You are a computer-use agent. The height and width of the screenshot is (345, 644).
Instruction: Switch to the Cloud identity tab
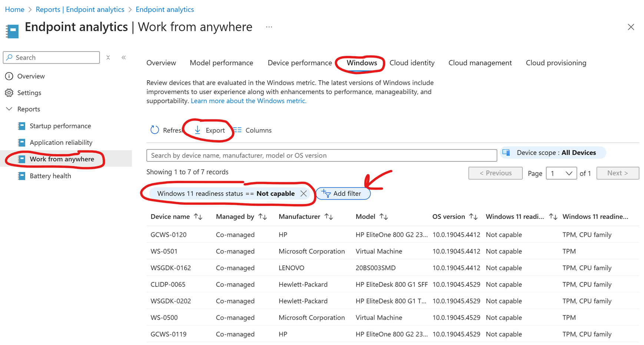tap(412, 63)
